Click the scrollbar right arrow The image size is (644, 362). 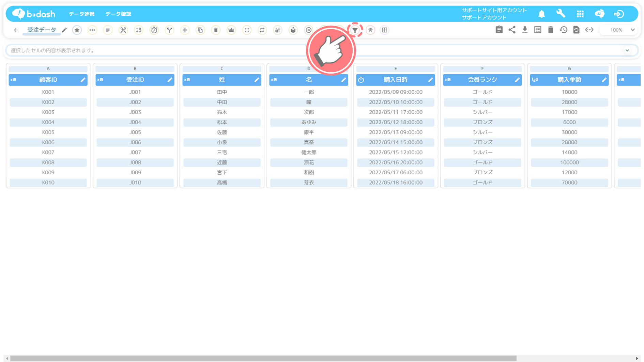click(637, 358)
